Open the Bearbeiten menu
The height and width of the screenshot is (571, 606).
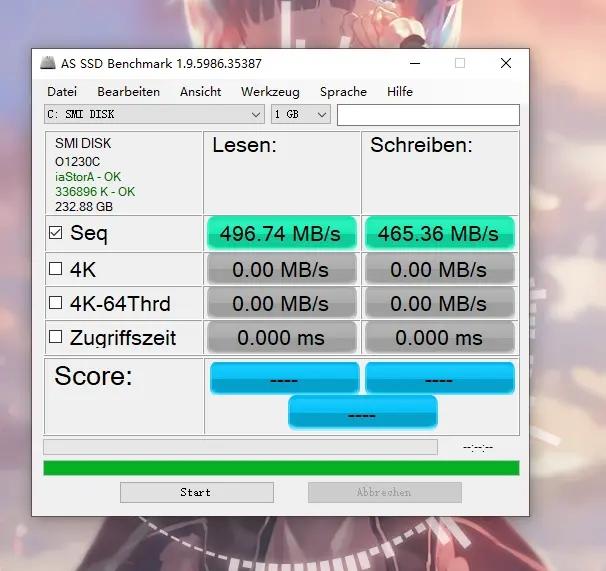pos(128,92)
